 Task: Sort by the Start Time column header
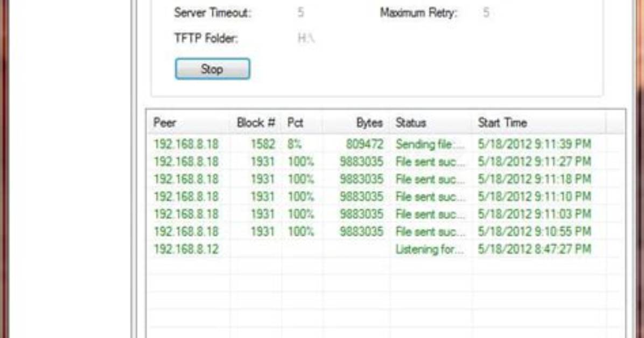pos(538,122)
